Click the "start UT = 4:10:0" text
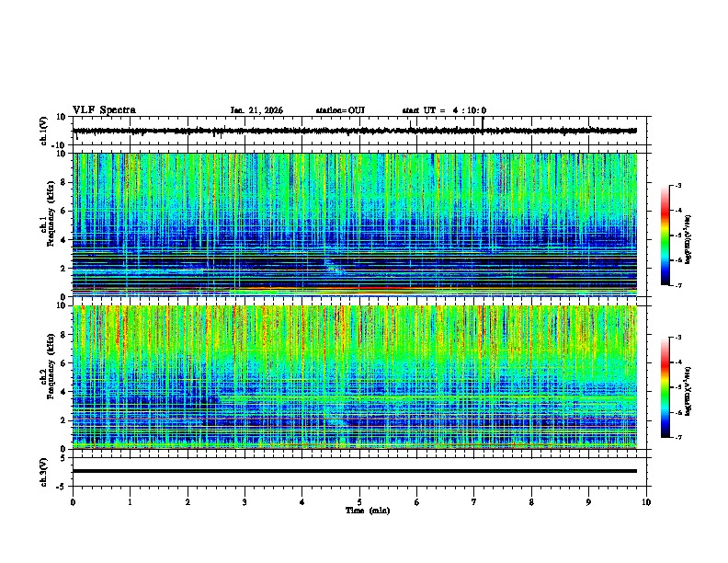 444,110
